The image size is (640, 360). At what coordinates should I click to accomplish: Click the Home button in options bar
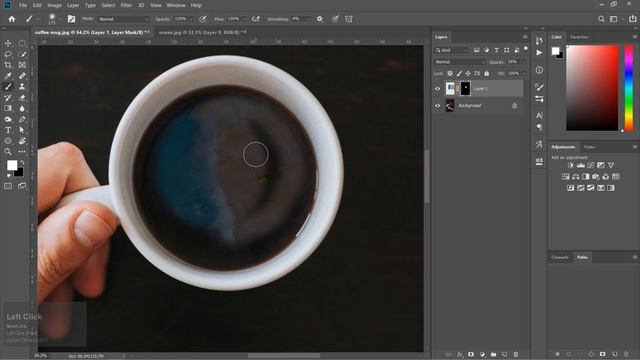click(11, 19)
